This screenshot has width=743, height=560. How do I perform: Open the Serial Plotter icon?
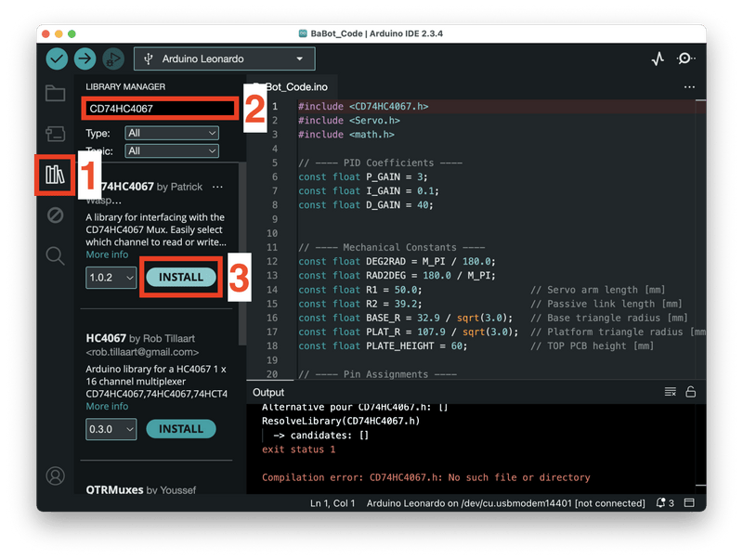(x=657, y=58)
